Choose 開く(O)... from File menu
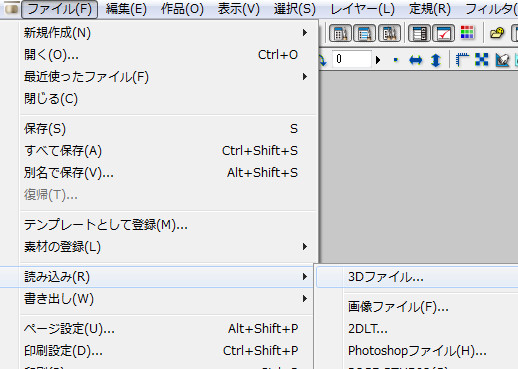The height and width of the screenshot is (369, 518). (166, 55)
